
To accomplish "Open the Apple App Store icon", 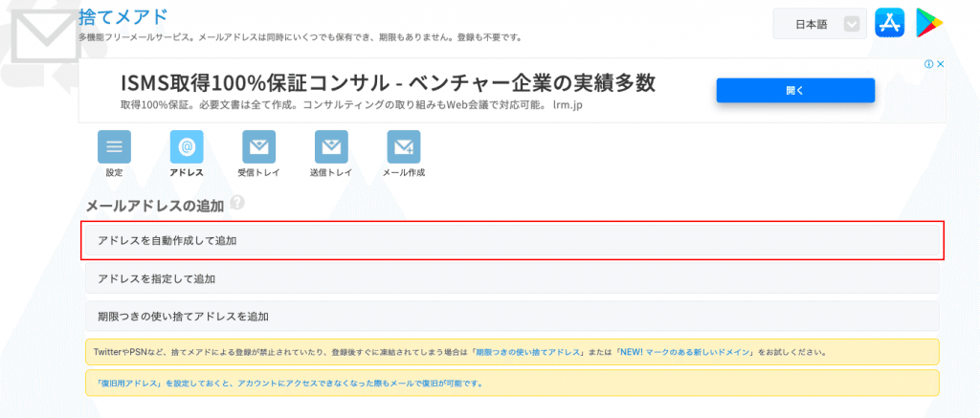I will click(x=889, y=23).
